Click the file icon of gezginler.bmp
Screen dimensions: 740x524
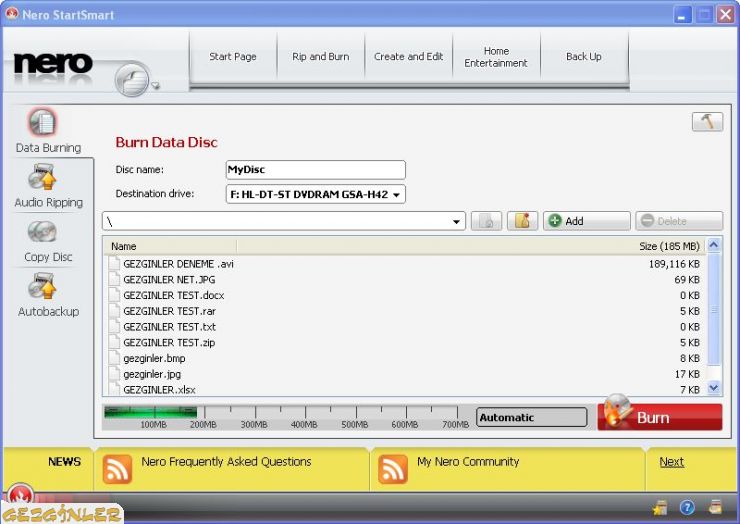click(x=114, y=358)
